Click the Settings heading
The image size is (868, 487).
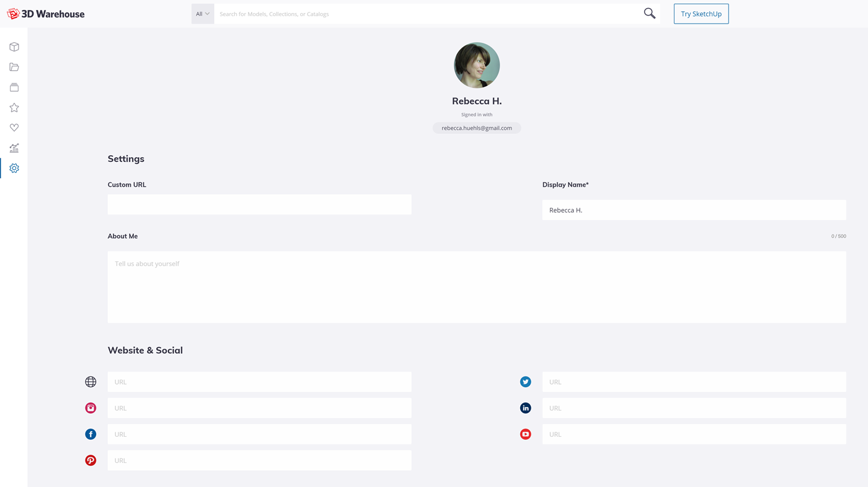point(126,159)
